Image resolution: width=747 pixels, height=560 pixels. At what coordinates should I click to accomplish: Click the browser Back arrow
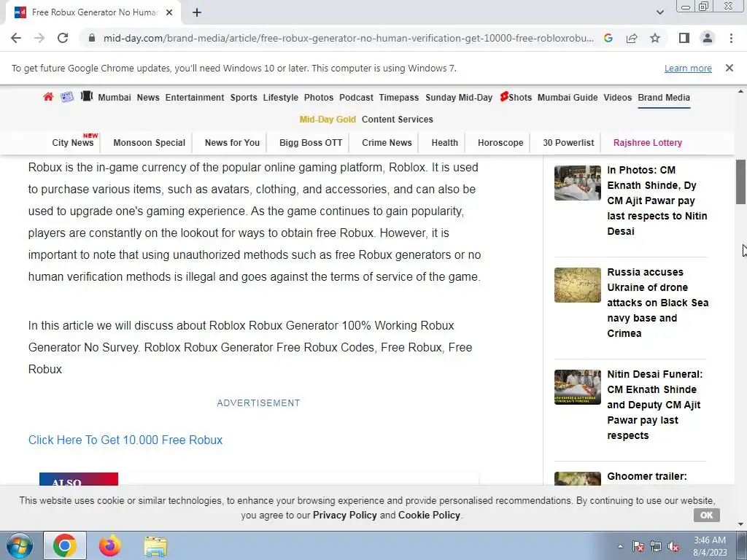point(16,38)
